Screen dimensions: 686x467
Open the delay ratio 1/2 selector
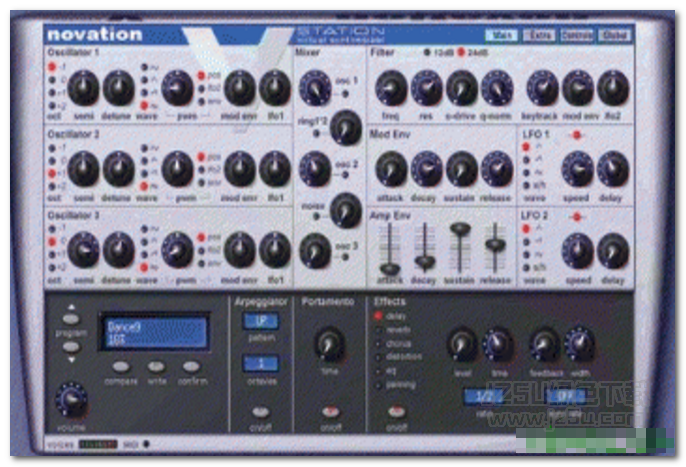pyautogui.click(x=484, y=397)
